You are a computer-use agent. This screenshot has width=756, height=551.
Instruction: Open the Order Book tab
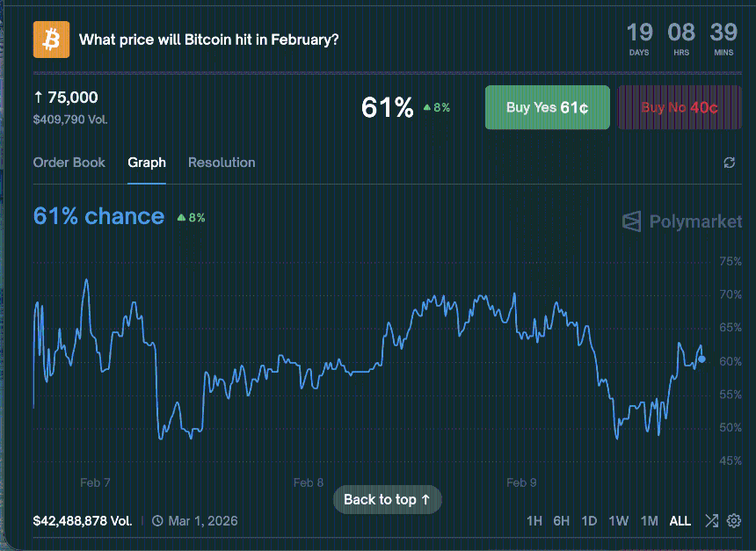(x=69, y=163)
